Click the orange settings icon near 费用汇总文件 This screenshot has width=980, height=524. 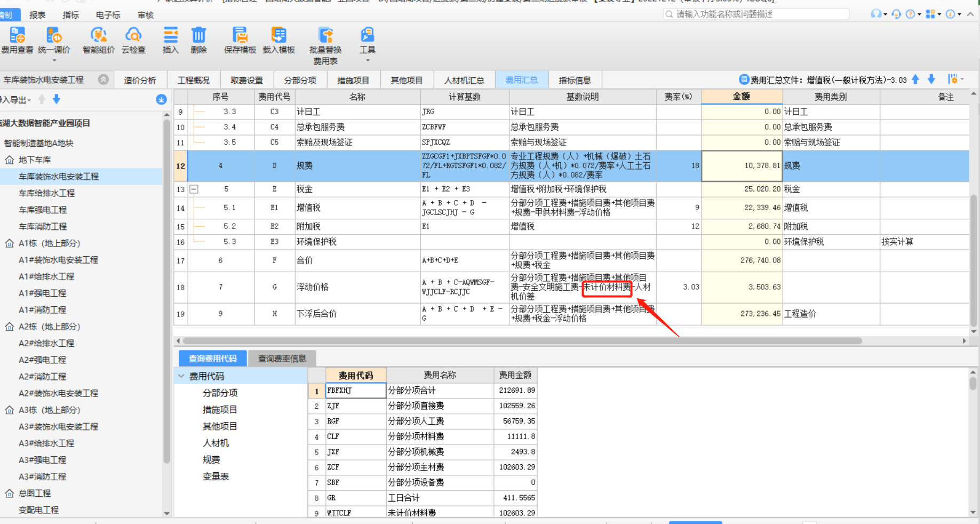pos(953,80)
